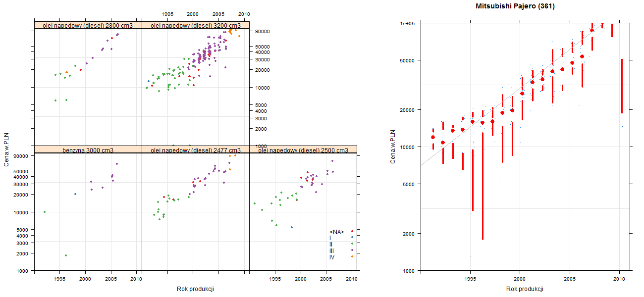Select the "2005" x-axis tick in the Pajero chart
644x297 pixels.
[x=570, y=279]
